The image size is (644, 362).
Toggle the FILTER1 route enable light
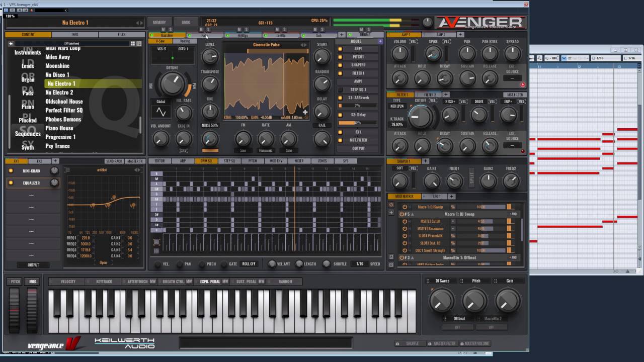click(x=340, y=73)
